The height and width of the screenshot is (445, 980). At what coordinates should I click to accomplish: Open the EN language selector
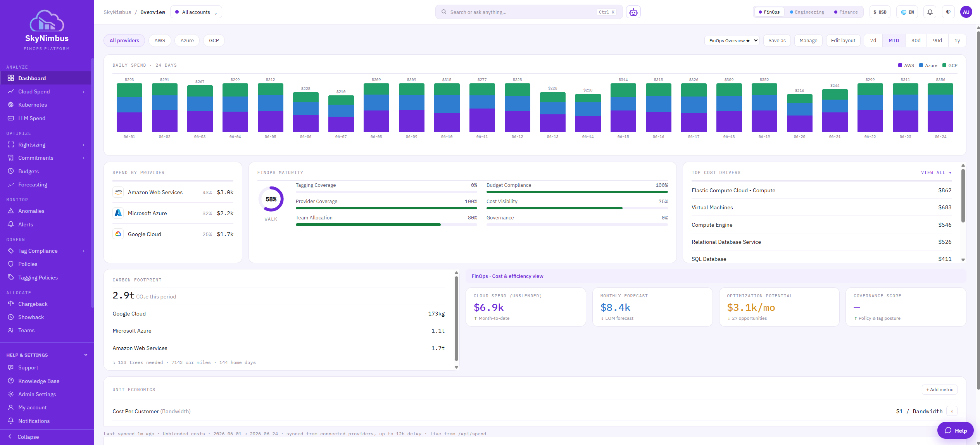pyautogui.click(x=907, y=12)
